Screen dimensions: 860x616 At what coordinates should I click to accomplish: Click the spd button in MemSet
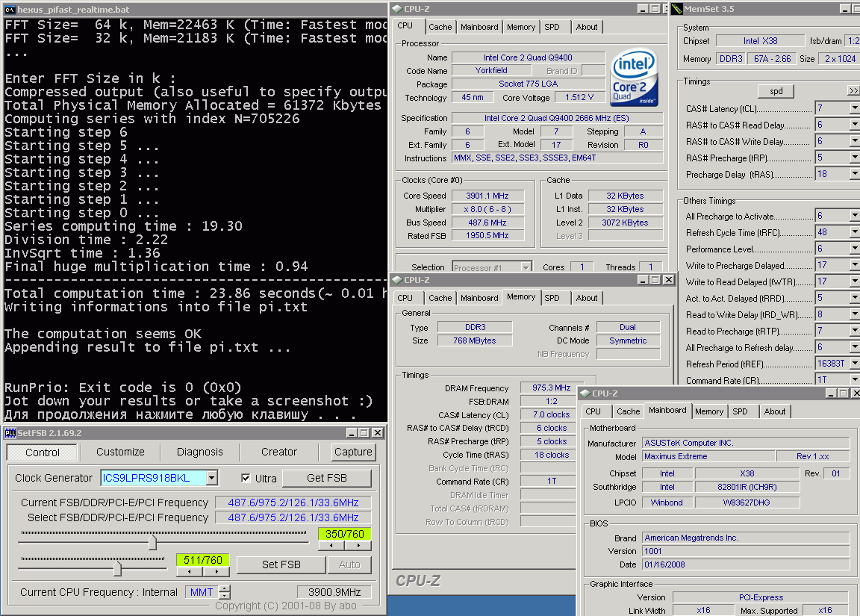[776, 91]
